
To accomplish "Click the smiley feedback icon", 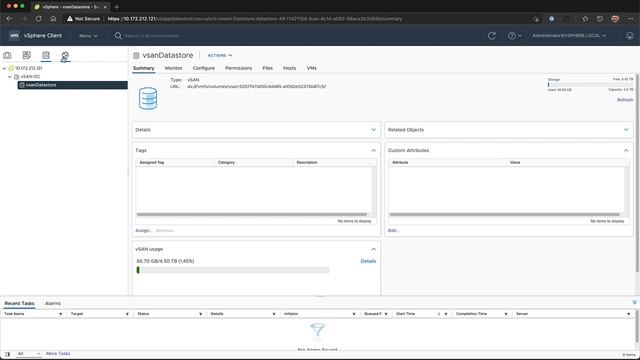I will coord(630,36).
